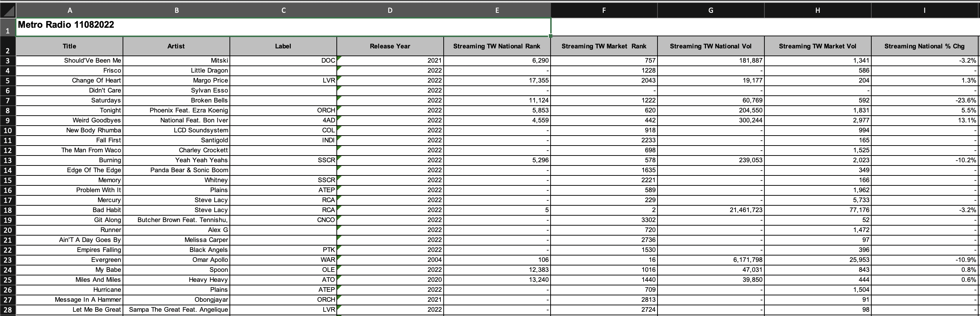Select the cell 'Whitney'
The height and width of the screenshot is (316, 980).
[176, 180]
